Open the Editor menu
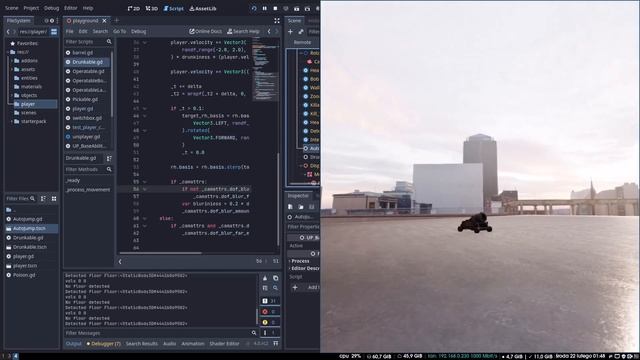640x360 pixels. coord(70,8)
